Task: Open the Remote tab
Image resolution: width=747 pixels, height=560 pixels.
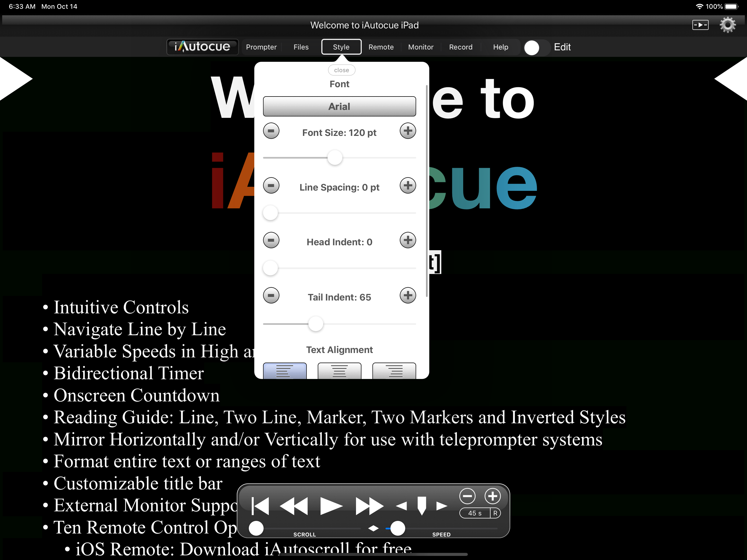Action: pos(381,47)
